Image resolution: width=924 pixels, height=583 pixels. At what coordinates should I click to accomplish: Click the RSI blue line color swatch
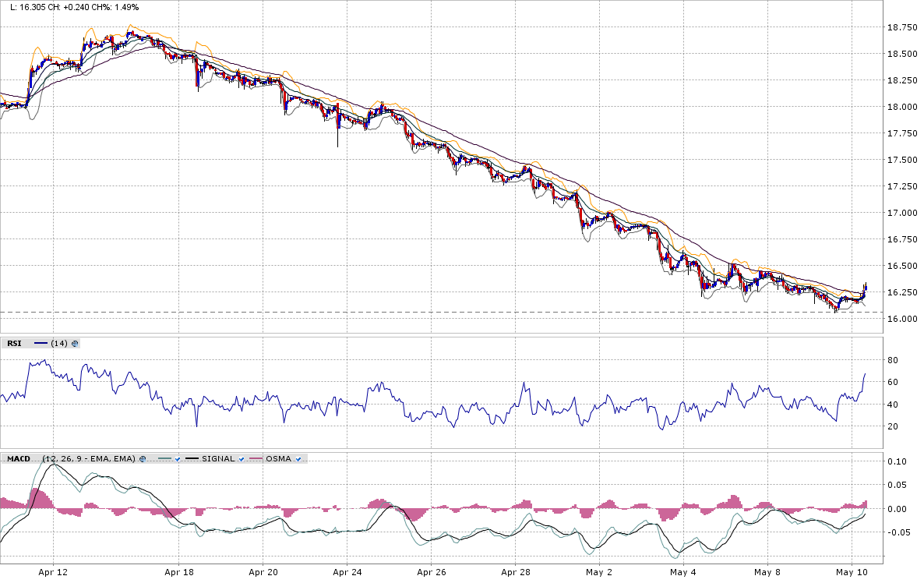[41, 343]
